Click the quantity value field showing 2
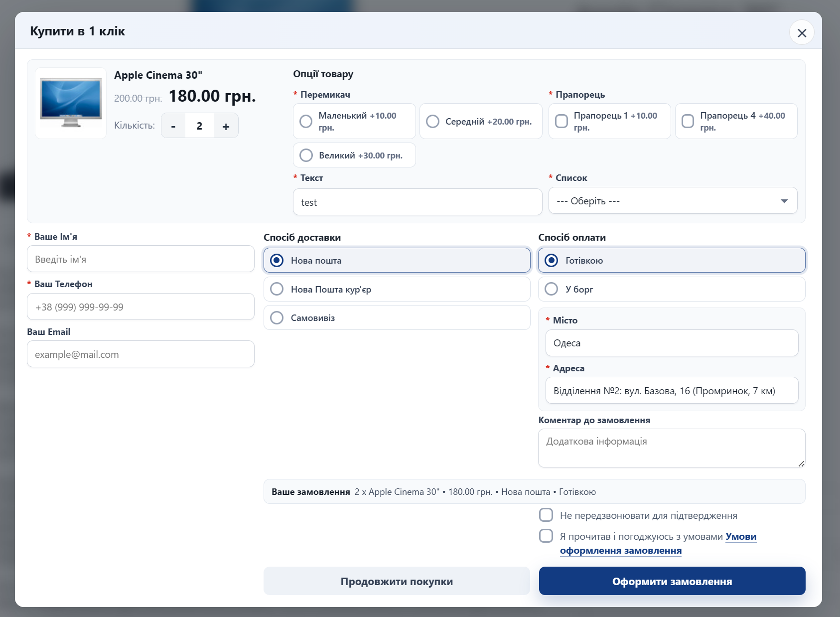The image size is (840, 617). (199, 126)
